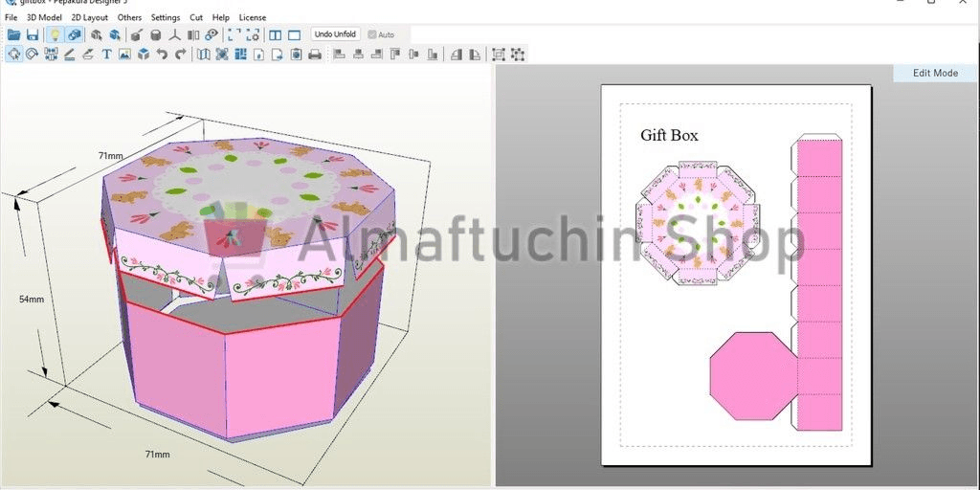Select the Select and Move tool
The image size is (980, 490).
[13, 55]
